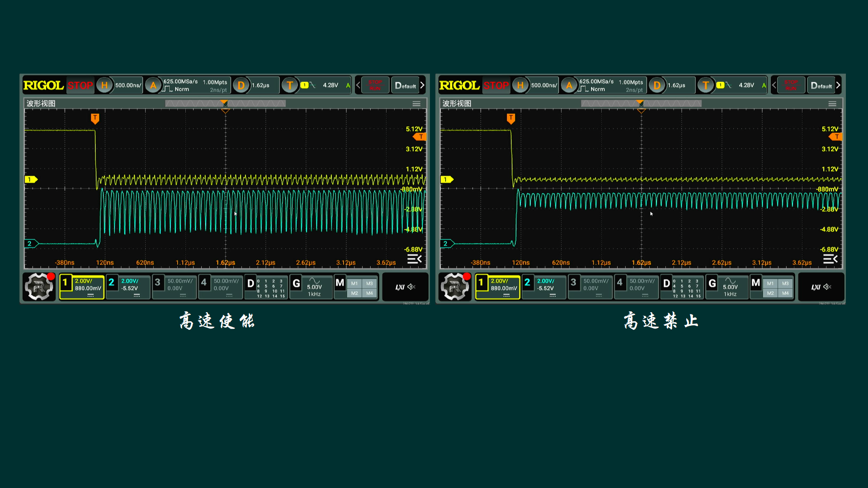Click the D delay icon on the left oscilloscope
The image size is (868, 488).
(x=241, y=85)
